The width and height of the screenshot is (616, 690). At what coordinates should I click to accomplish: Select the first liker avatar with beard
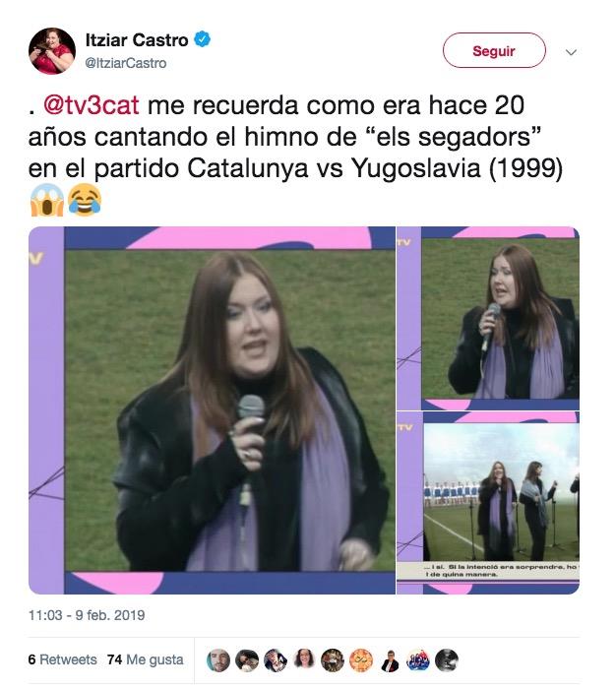(x=218, y=660)
